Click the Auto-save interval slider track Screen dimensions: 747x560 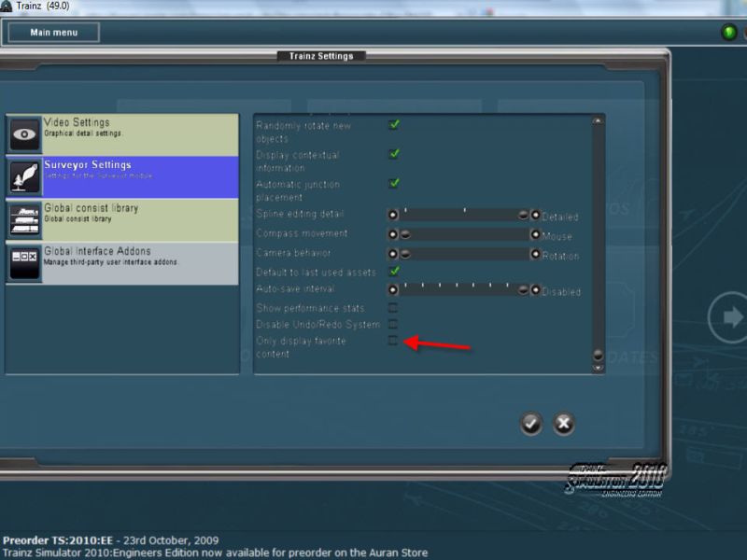[464, 289]
